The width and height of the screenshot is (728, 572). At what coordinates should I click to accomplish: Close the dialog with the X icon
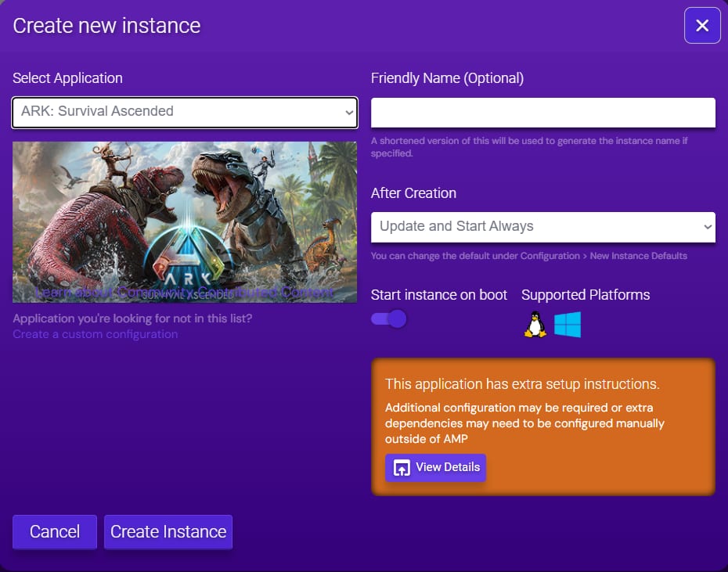(702, 26)
